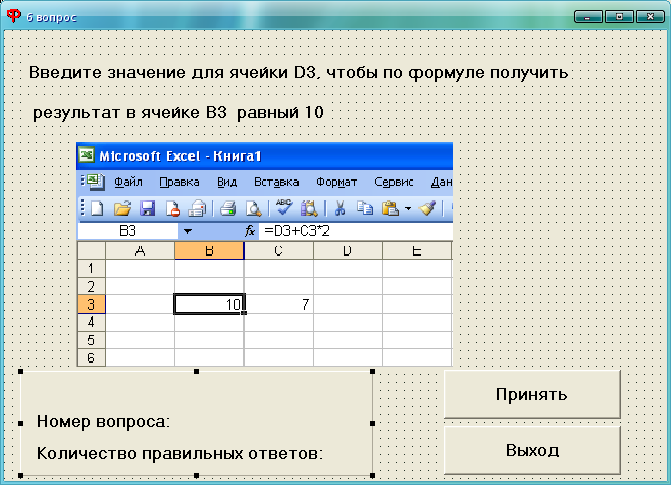671x485 pixels.
Task: Select column header A
Action: (x=140, y=251)
